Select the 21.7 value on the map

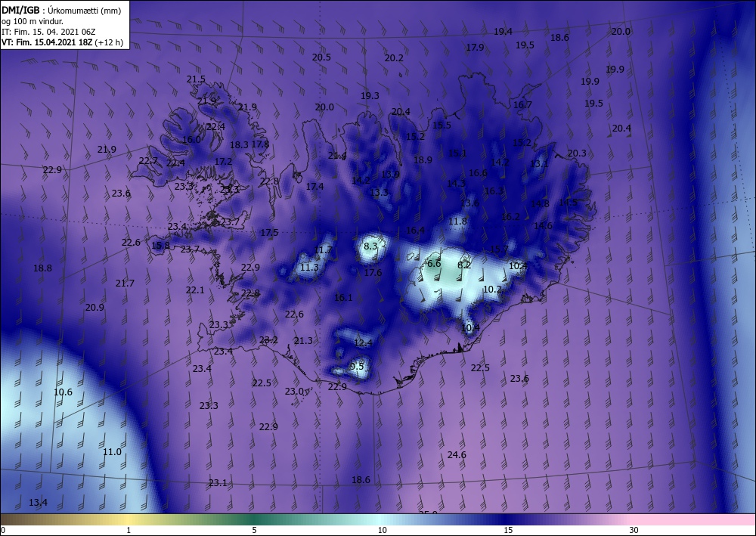125,283
